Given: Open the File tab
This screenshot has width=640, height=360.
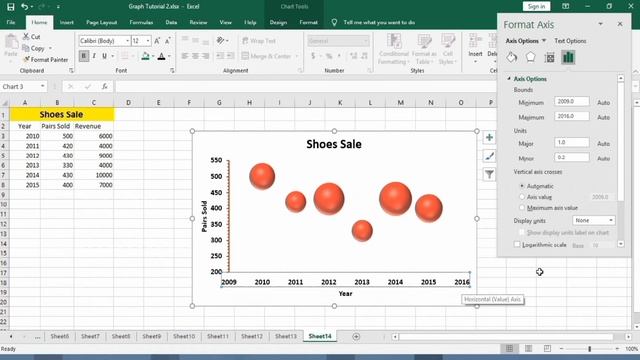Looking at the screenshot, I should pos(11,22).
